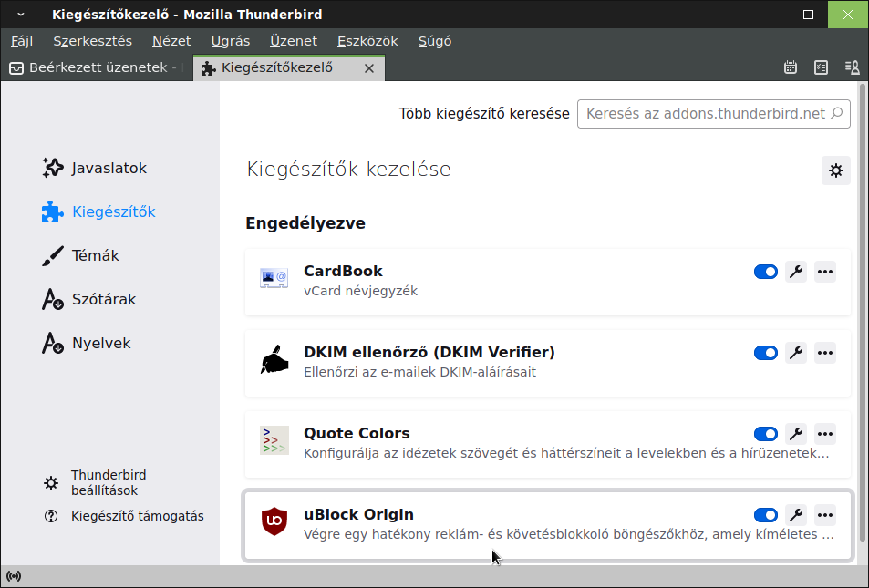Screen dimensions: 869x588
Task: Open the Fájl menu
Action: (22, 41)
